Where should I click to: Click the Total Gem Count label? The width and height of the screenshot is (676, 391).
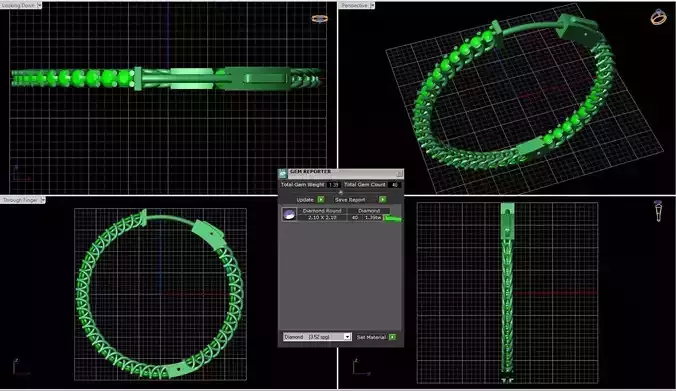pos(365,185)
